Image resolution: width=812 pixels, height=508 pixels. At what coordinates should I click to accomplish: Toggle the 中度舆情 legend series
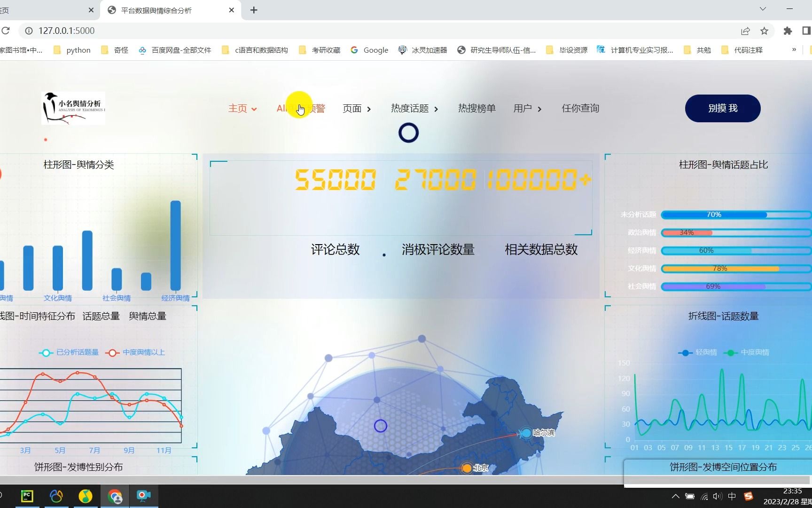pyautogui.click(x=747, y=352)
